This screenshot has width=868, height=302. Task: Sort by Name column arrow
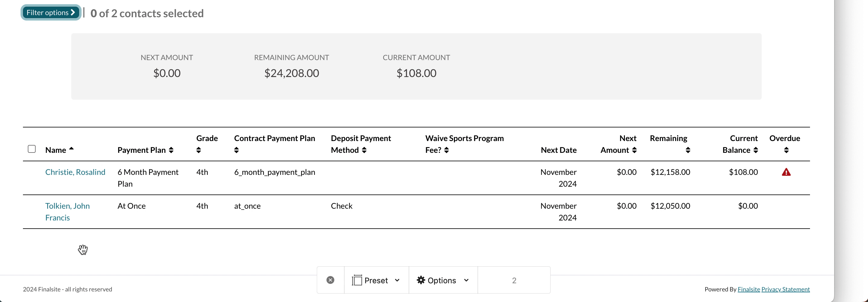(x=72, y=149)
